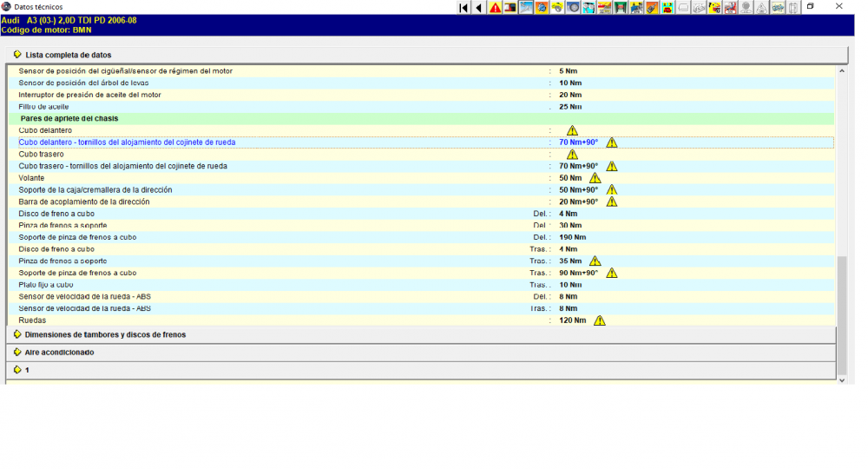The width and height of the screenshot is (868, 469).
Task: Click the greyed-out warning triangle toolbar icon
Action: tap(762, 7)
